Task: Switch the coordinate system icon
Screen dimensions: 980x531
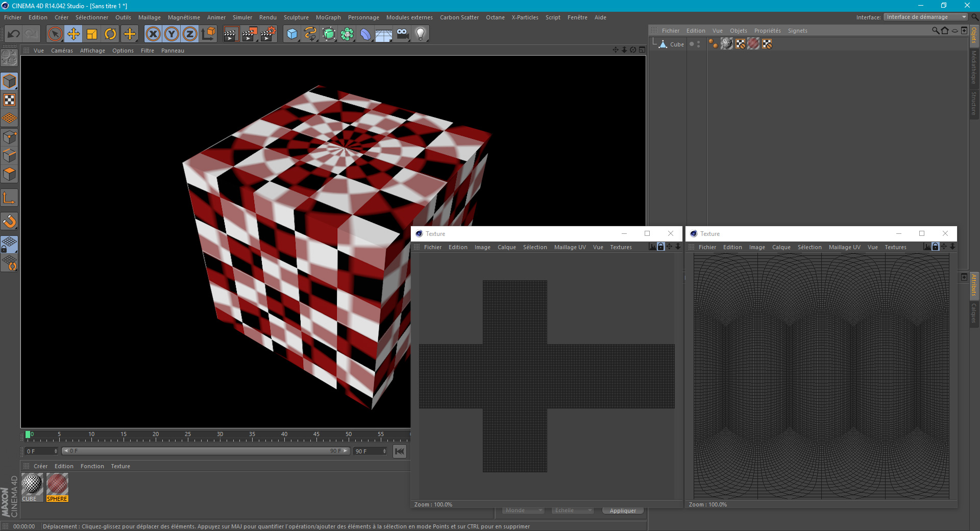Action: coord(208,34)
